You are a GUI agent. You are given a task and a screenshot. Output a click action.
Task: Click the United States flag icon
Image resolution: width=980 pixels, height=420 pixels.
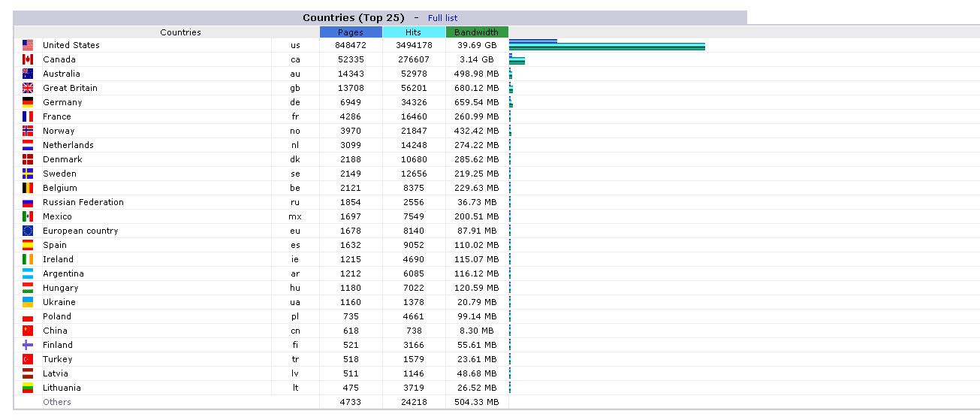(x=28, y=45)
